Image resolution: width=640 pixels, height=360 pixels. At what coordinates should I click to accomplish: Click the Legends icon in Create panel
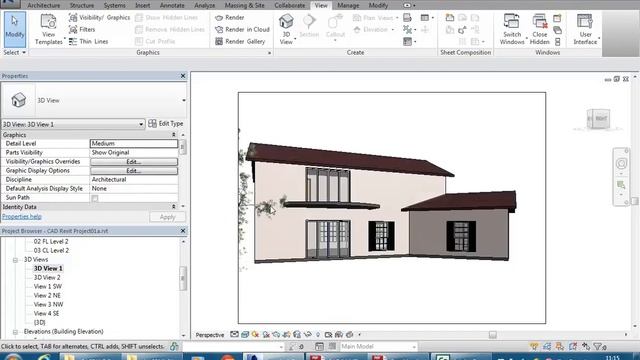(x=408, y=41)
